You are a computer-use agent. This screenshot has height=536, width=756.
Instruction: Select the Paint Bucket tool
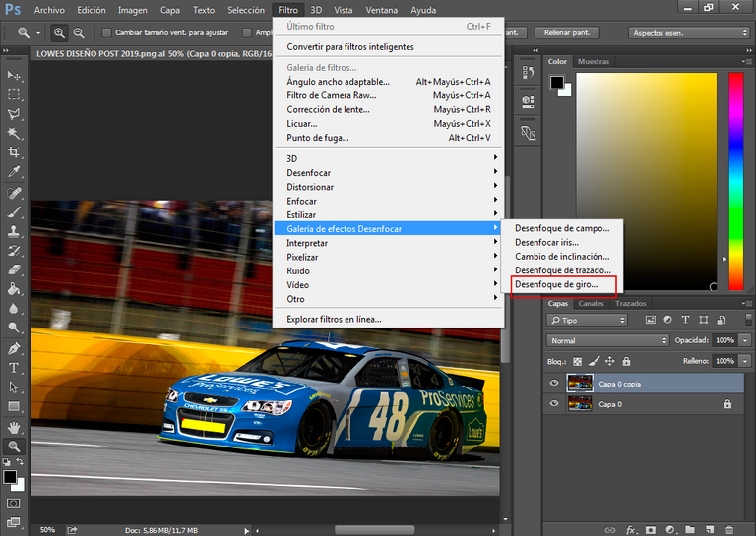pyautogui.click(x=14, y=289)
